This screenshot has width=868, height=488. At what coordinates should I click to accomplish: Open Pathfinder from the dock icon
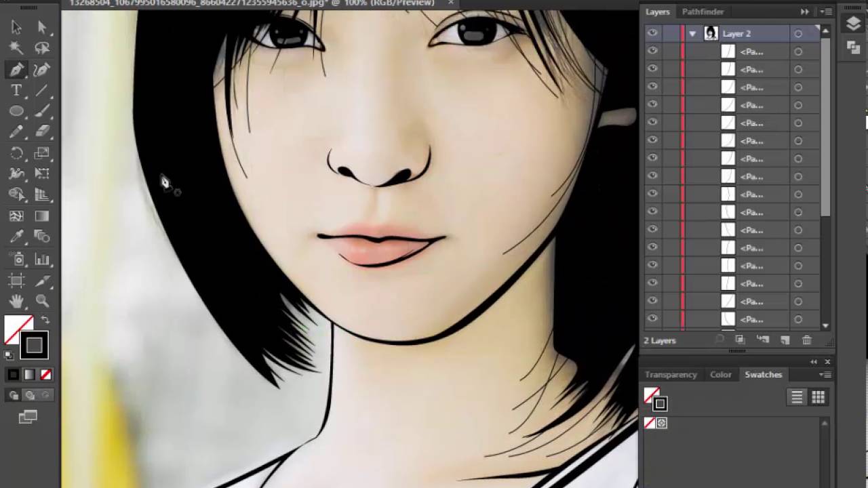click(x=853, y=48)
